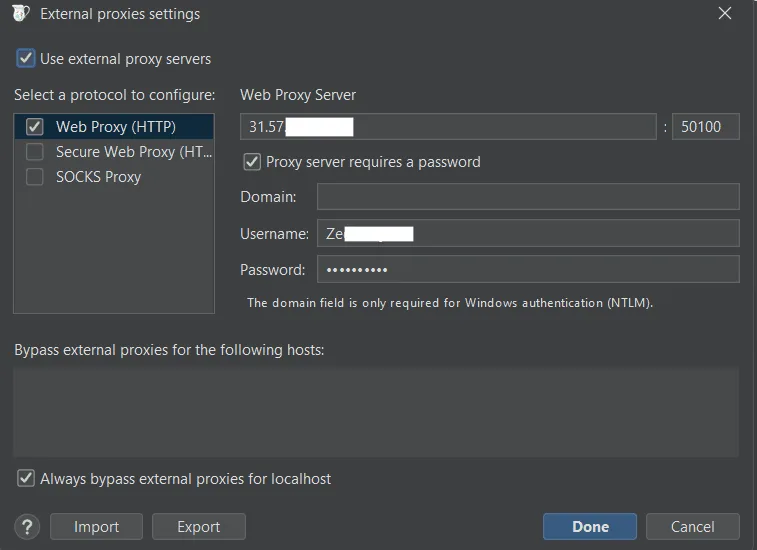Click the bypass hosts text area
757x550 pixels.
(x=376, y=412)
